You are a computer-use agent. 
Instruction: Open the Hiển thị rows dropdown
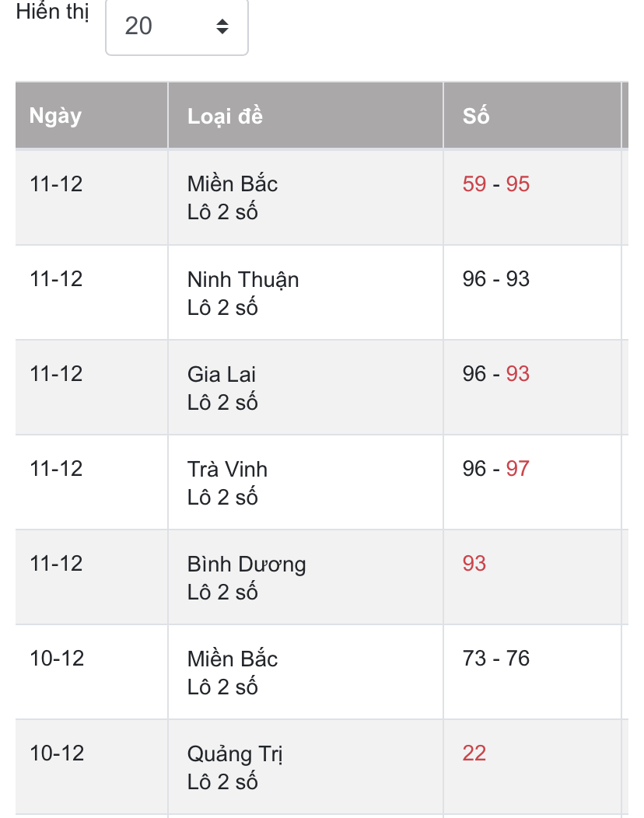click(x=177, y=26)
